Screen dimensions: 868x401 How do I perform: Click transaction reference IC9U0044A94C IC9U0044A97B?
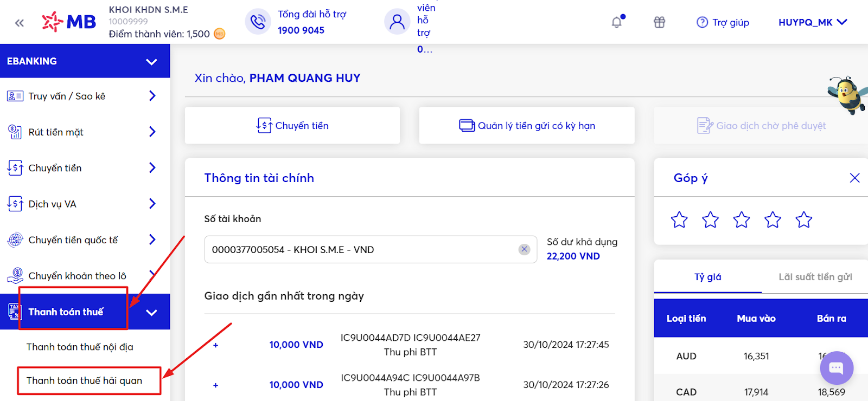point(411,378)
